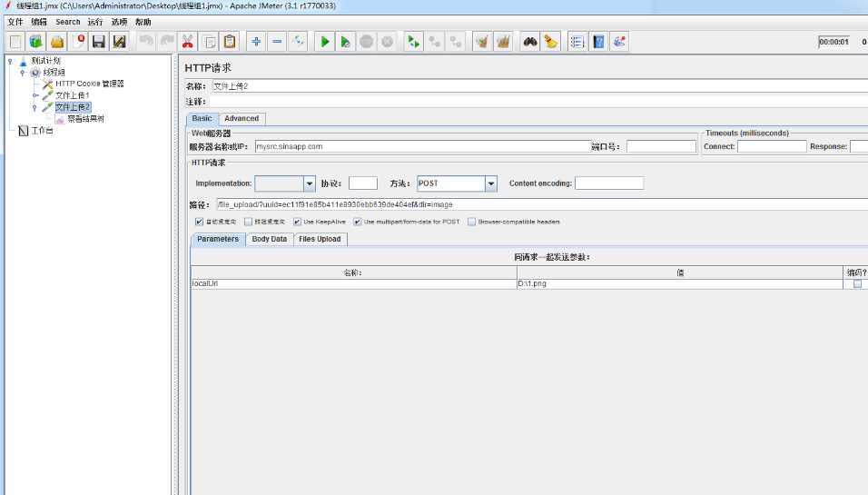Screen dimensions: 868x495
Task: Click the binoculars Search icon in toolbar
Action: point(529,42)
